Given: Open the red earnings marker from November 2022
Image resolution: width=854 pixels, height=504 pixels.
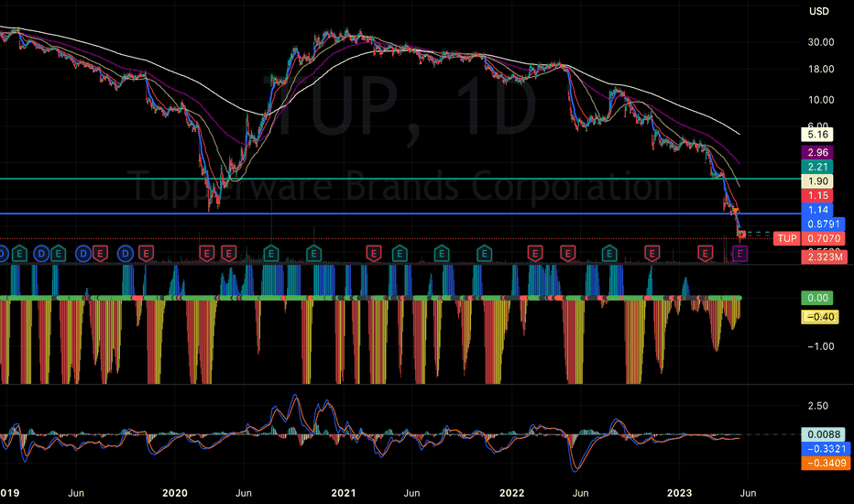Looking at the screenshot, I should 651,253.
